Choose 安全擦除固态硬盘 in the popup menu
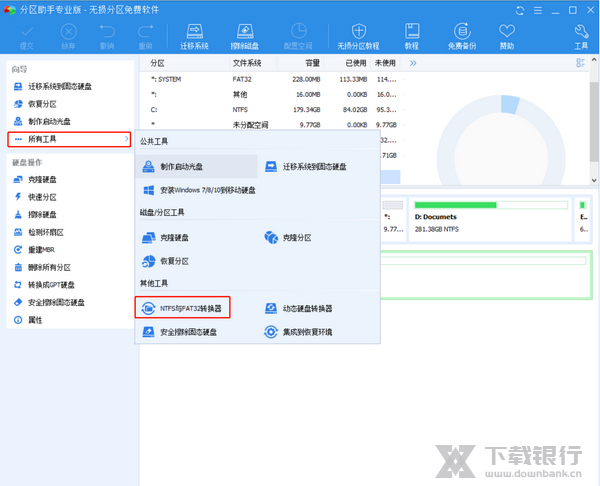Viewport: 600px width, 486px height. [179, 332]
